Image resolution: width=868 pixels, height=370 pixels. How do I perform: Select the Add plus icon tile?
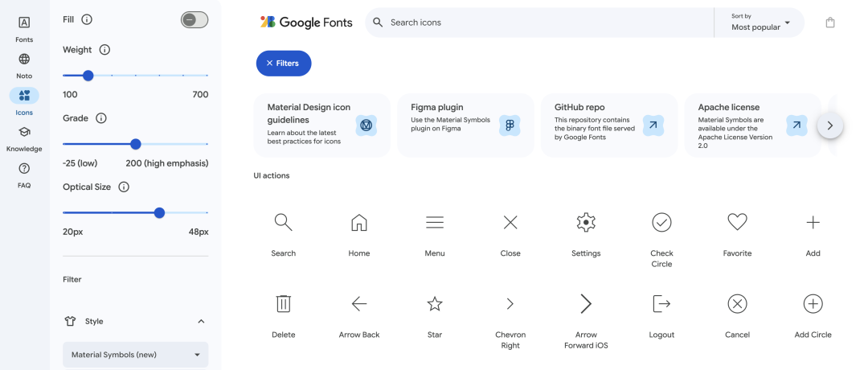click(x=813, y=234)
